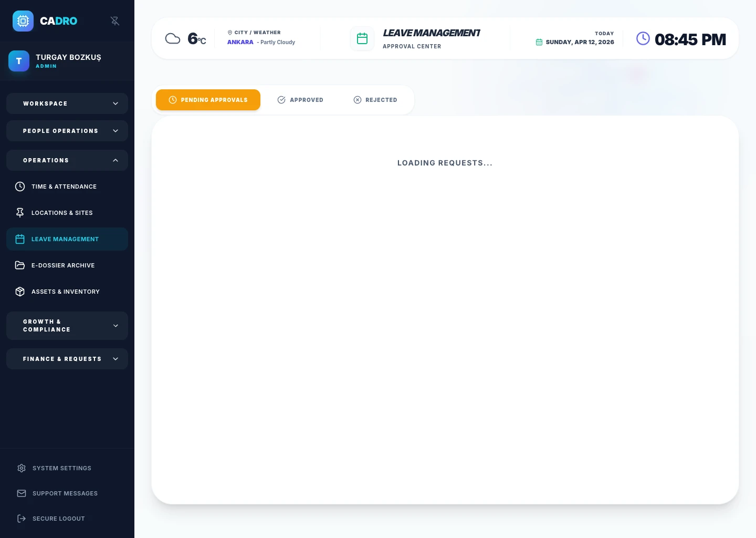Image resolution: width=756 pixels, height=538 pixels.
Task: Click the green calendar icon in header
Action: [x=362, y=38]
